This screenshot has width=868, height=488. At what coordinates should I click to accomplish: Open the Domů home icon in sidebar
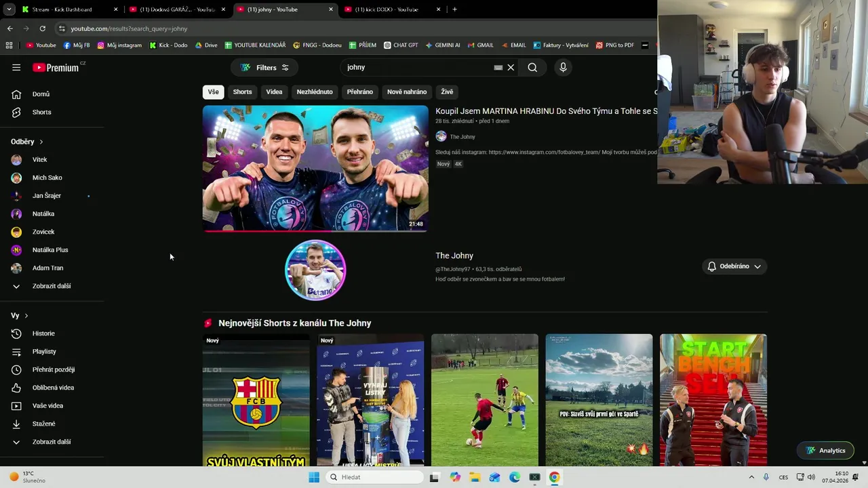pos(16,94)
